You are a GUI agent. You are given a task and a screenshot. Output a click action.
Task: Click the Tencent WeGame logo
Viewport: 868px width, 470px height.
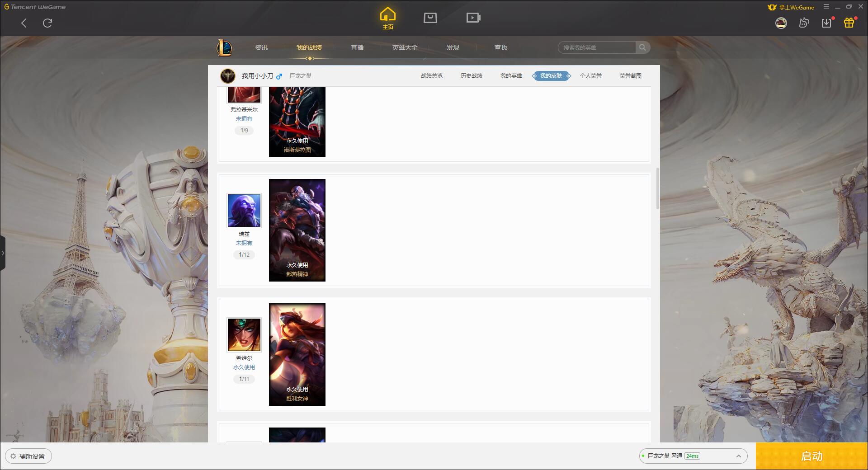pyautogui.click(x=35, y=7)
